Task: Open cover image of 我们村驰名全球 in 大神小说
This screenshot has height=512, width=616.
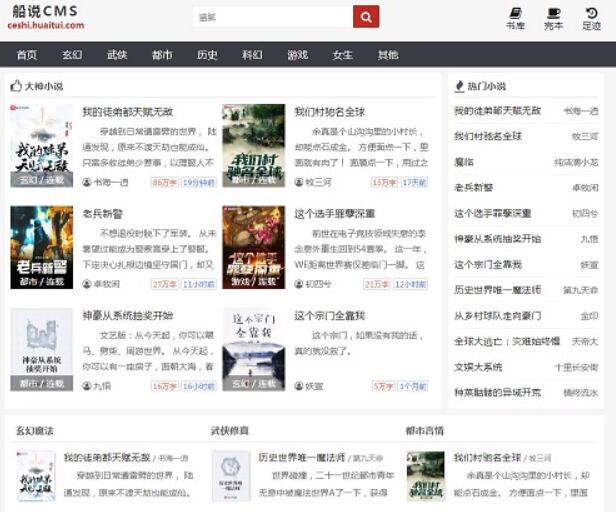Action: (x=254, y=145)
